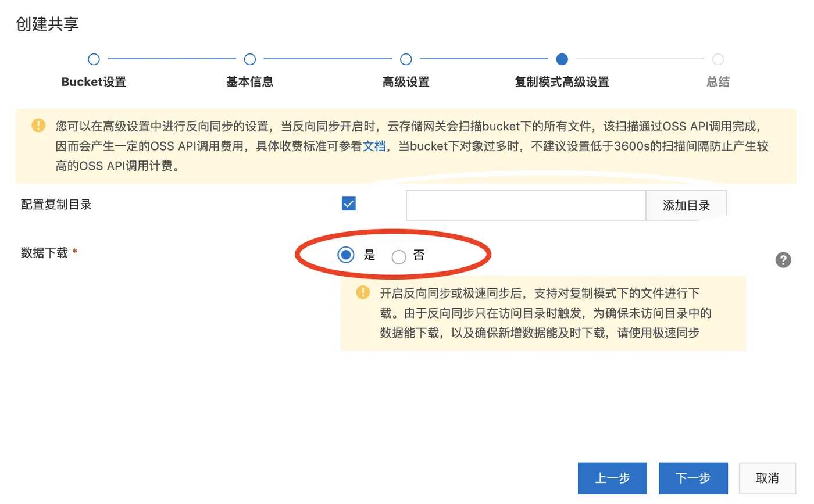814x504 pixels.
Task: Click the Bucket设置 step label
Action: pos(94,82)
